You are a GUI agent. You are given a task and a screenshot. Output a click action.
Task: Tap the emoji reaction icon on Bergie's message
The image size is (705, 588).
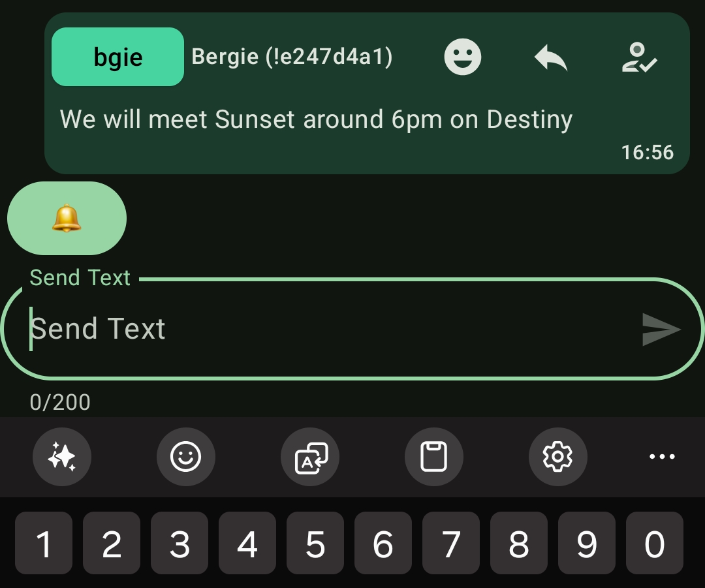tap(463, 57)
